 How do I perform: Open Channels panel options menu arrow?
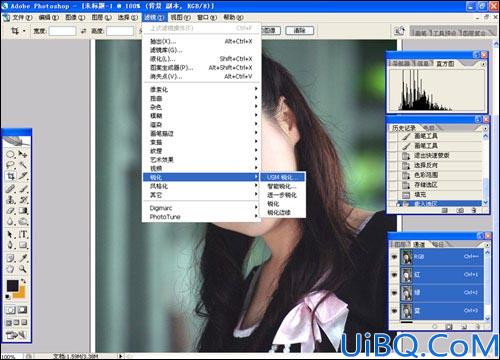[488, 245]
